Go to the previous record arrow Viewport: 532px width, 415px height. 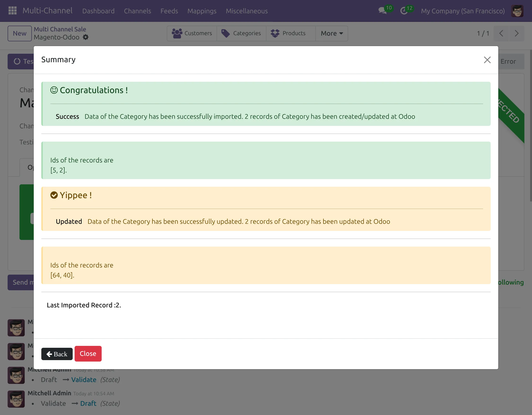tap(501, 33)
